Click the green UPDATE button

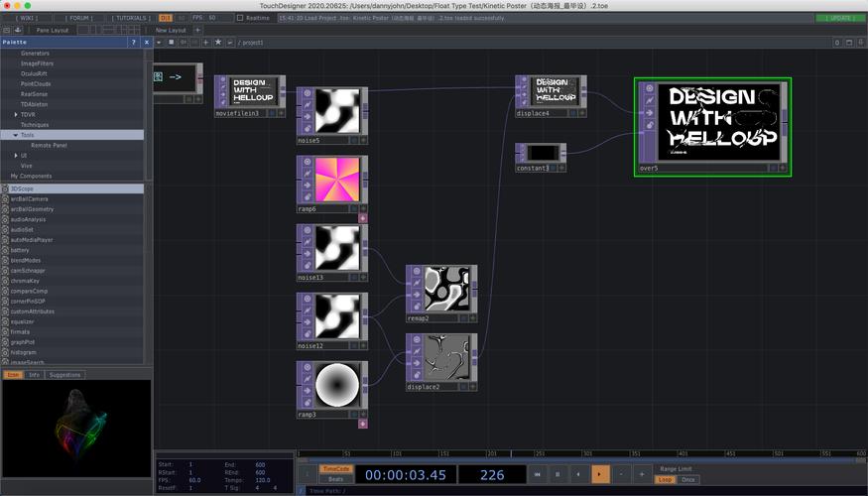(x=840, y=18)
